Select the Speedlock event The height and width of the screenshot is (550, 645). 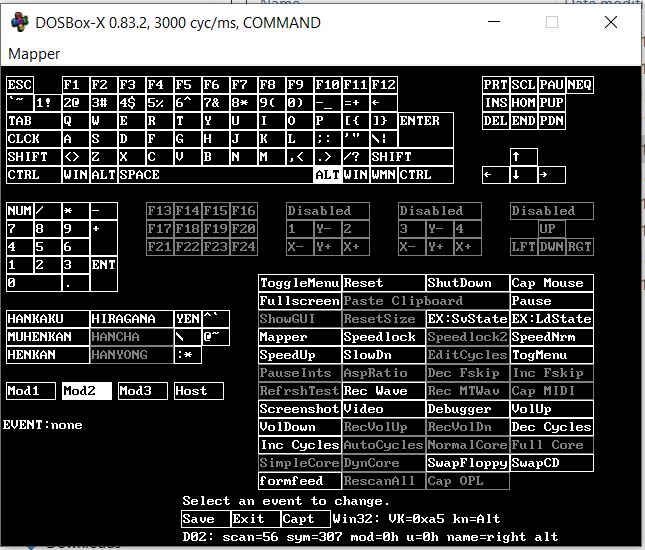(384, 337)
